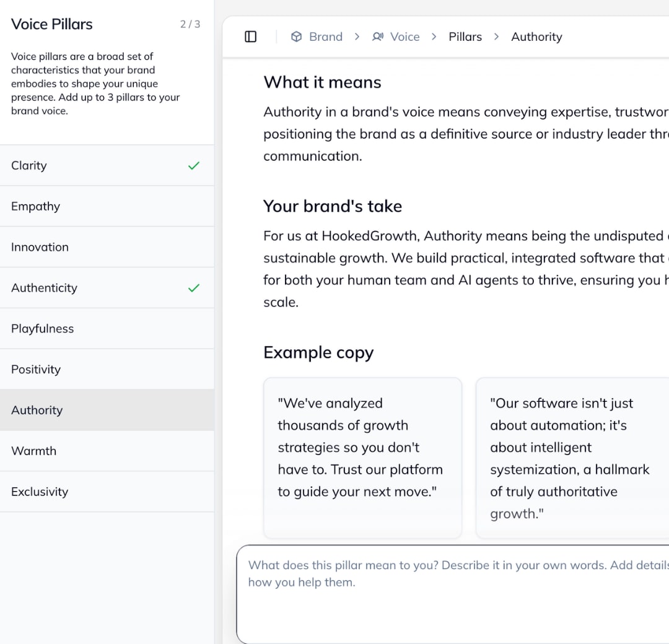Screen dimensions: 669x644
Task: Open the Positivity pillar
Action: [x=36, y=370]
